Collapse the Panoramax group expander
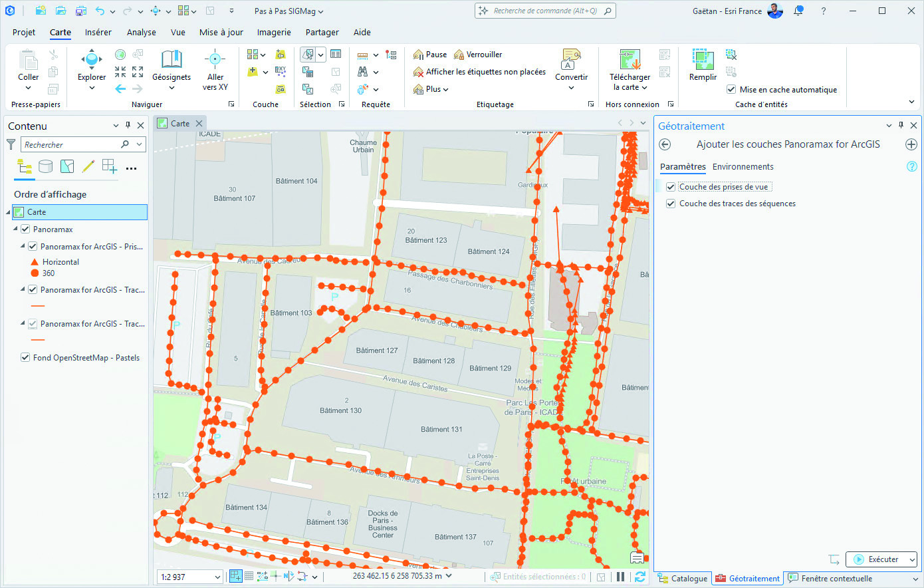 15,229
